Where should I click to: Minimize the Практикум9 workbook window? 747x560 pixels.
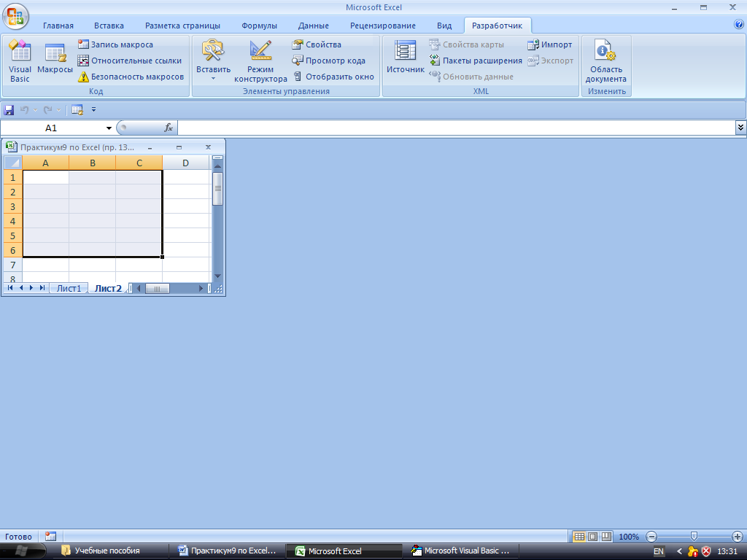click(x=150, y=147)
